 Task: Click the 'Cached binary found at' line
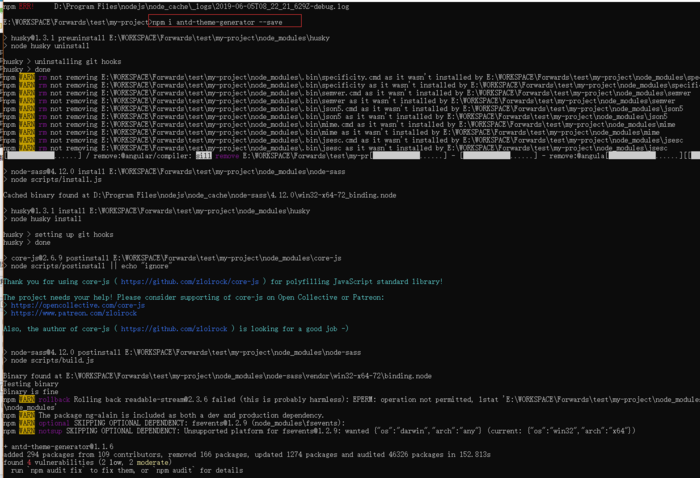[x=200, y=195]
